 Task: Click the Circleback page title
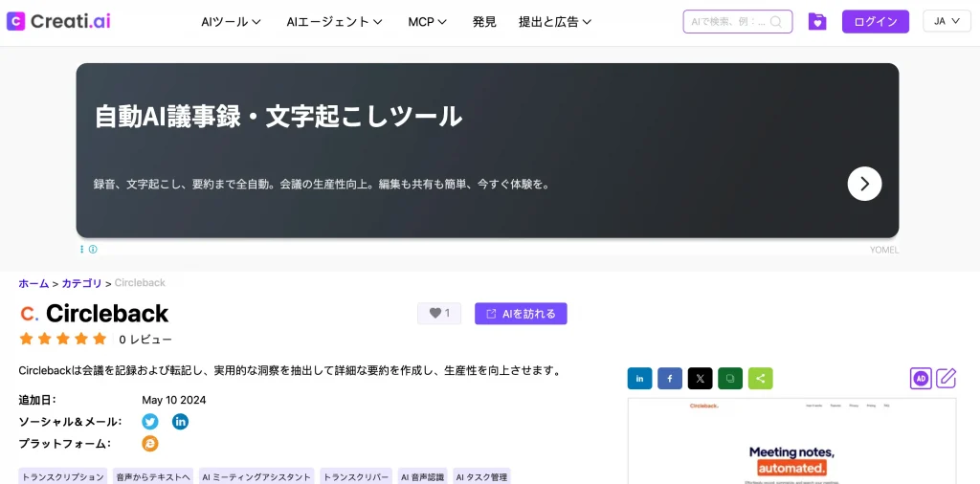(107, 313)
